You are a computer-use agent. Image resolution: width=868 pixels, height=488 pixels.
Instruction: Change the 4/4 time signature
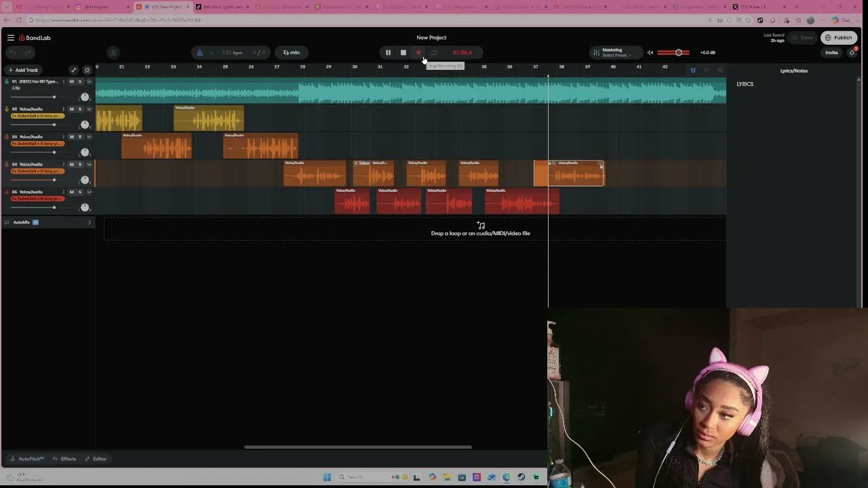pos(259,52)
